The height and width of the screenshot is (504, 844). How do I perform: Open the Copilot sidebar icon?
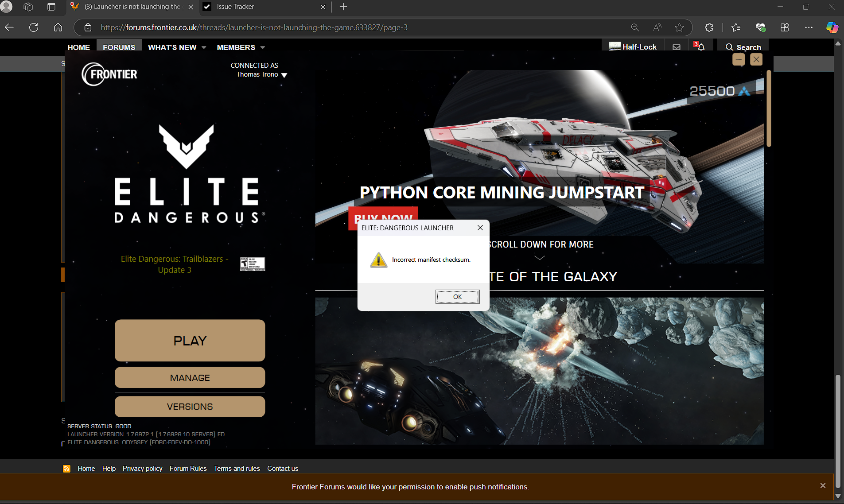coord(832,27)
